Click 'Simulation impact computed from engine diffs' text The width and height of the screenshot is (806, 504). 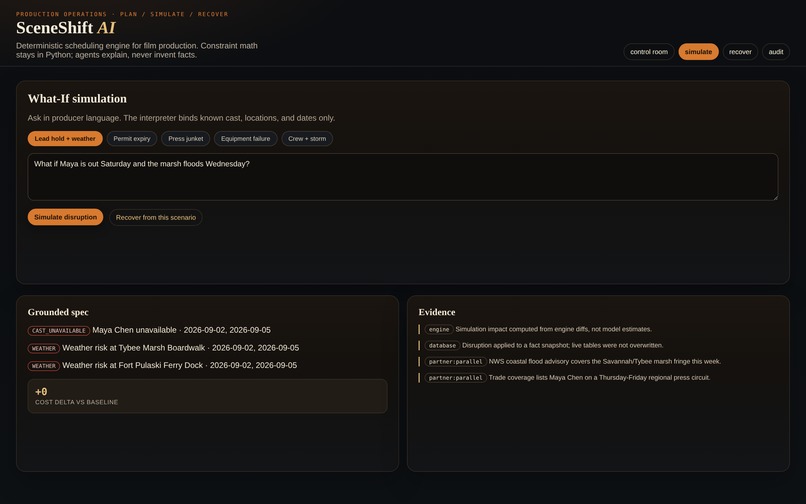(554, 329)
